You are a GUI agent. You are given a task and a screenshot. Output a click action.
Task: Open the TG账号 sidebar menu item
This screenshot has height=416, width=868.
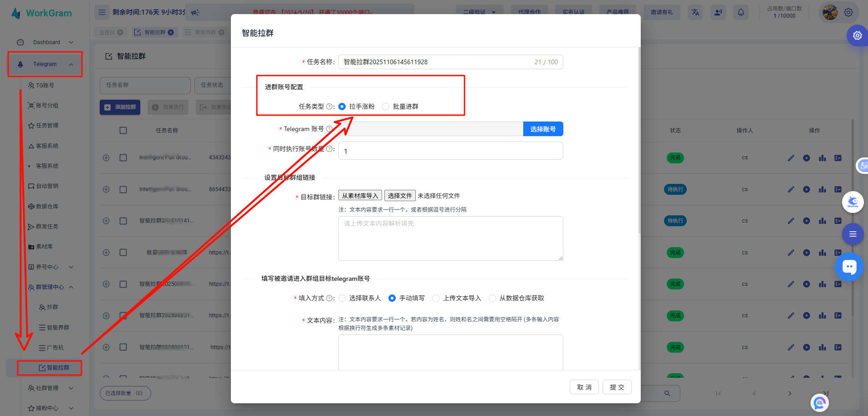[45, 86]
